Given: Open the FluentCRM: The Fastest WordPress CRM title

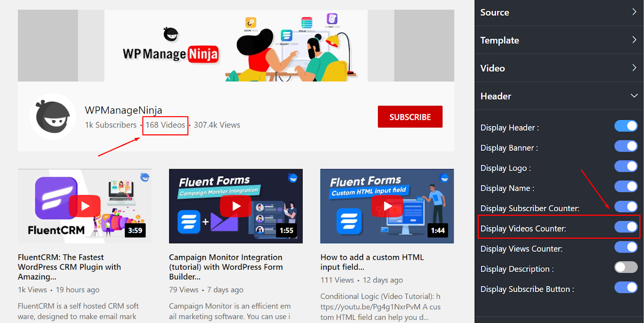Looking at the screenshot, I should (69, 267).
